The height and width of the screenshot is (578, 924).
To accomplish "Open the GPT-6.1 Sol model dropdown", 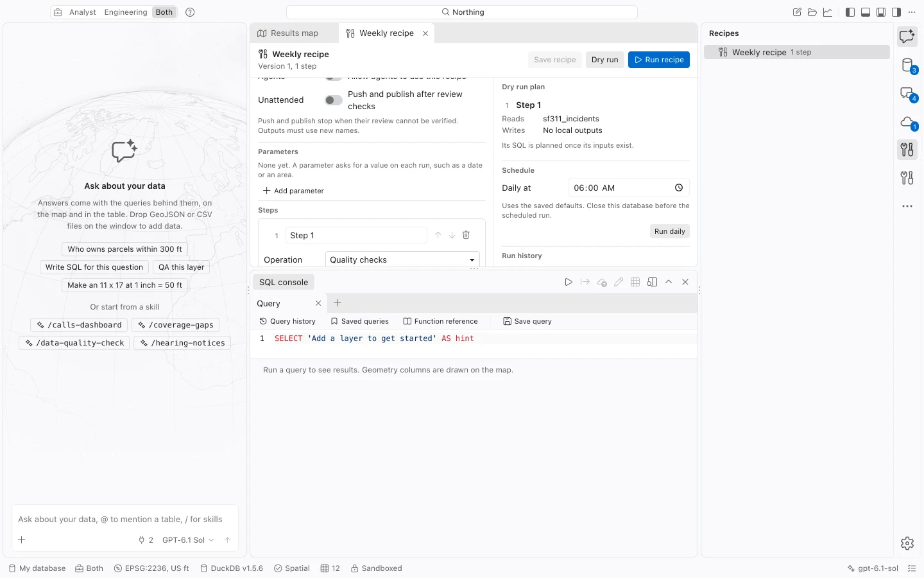I will click(188, 540).
